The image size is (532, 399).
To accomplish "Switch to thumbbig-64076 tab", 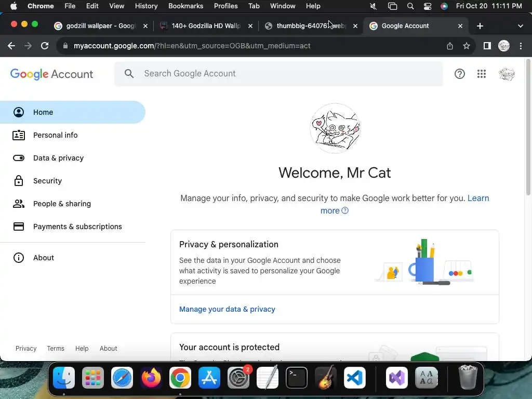I will coord(311,26).
